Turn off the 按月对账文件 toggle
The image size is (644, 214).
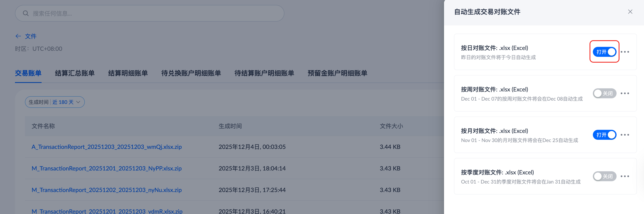coord(604,135)
